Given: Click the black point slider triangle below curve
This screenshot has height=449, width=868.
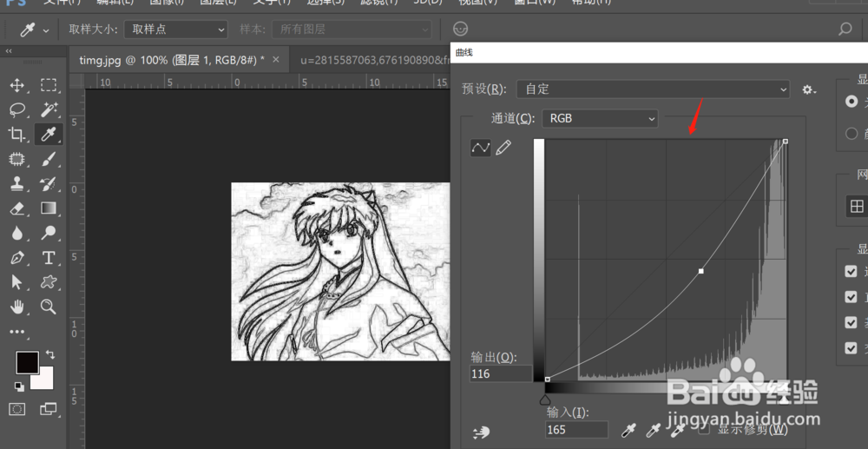Looking at the screenshot, I should pos(545,399).
